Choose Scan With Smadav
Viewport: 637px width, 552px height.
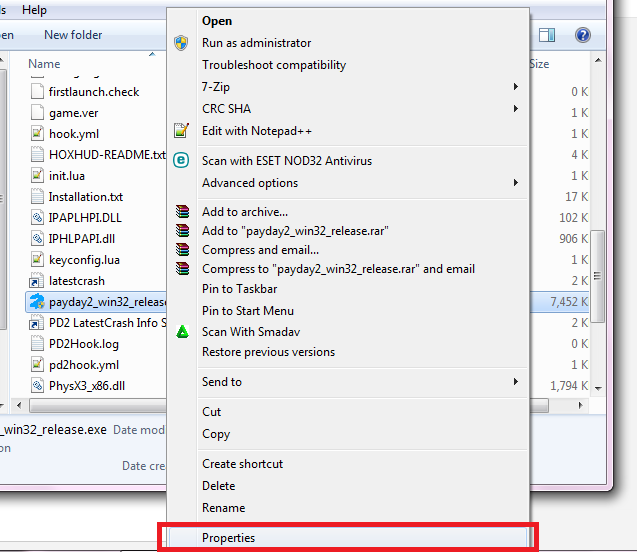click(251, 332)
